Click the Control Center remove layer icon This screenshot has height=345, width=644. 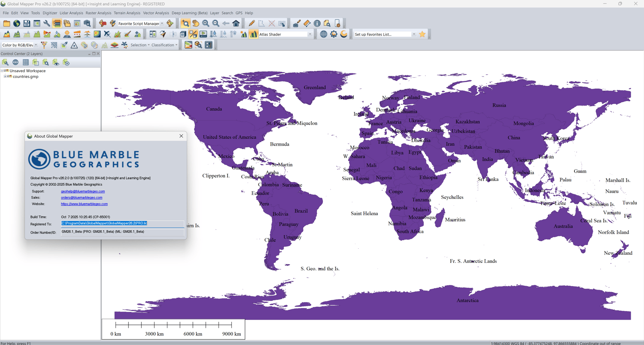tap(66, 63)
